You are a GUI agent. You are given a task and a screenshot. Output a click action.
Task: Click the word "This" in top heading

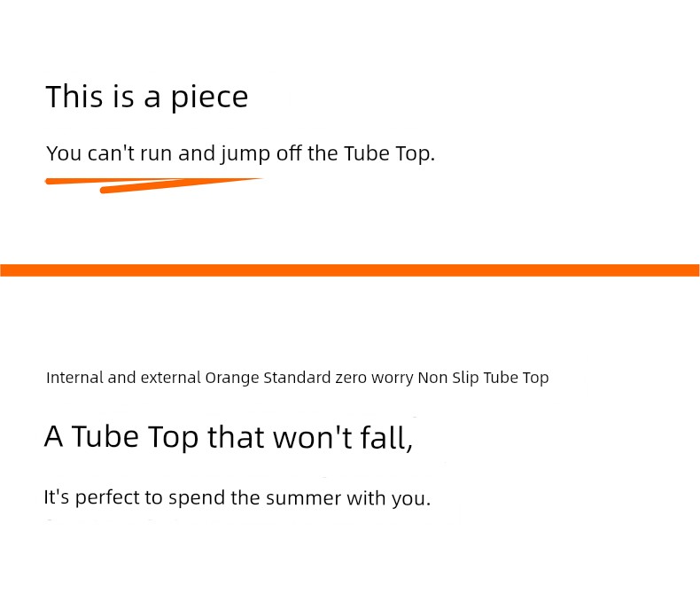[x=74, y=97]
